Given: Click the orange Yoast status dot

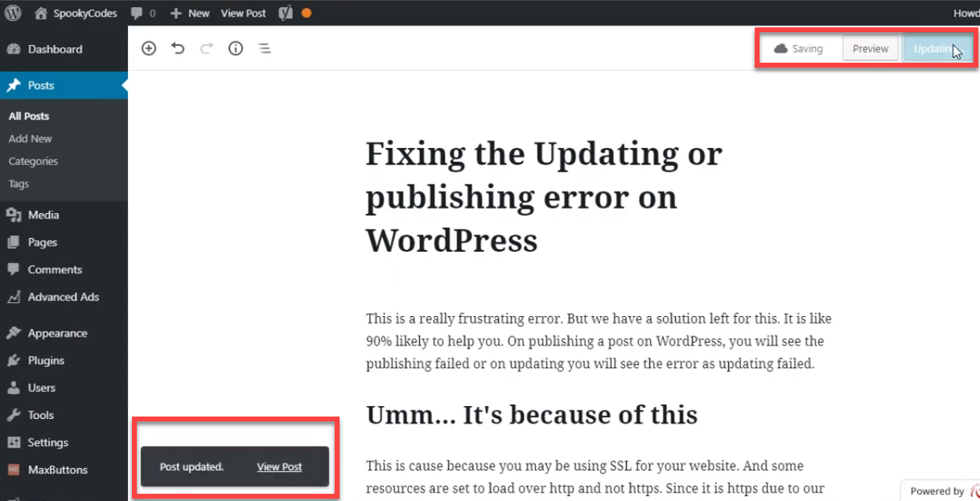Looking at the screenshot, I should tap(306, 13).
